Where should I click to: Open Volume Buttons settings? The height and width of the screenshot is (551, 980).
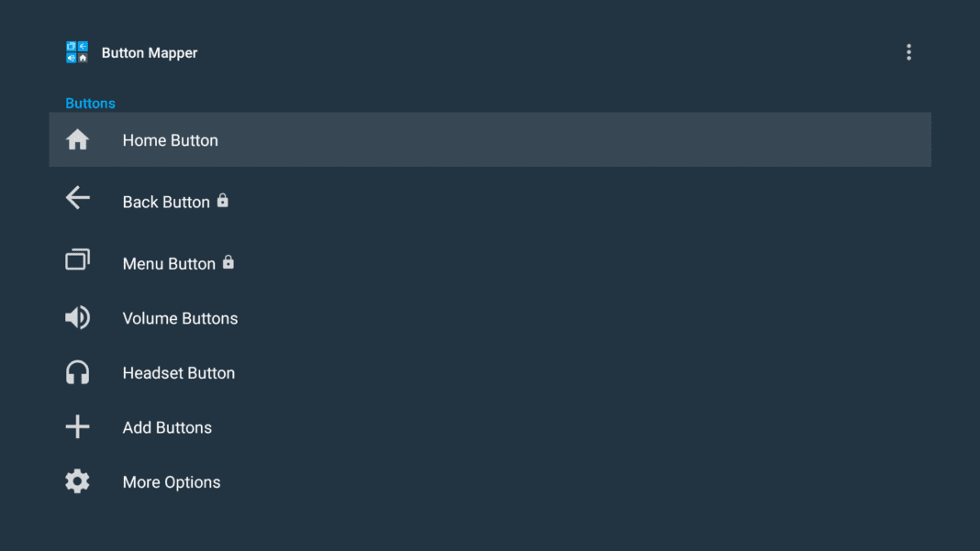[x=180, y=318]
